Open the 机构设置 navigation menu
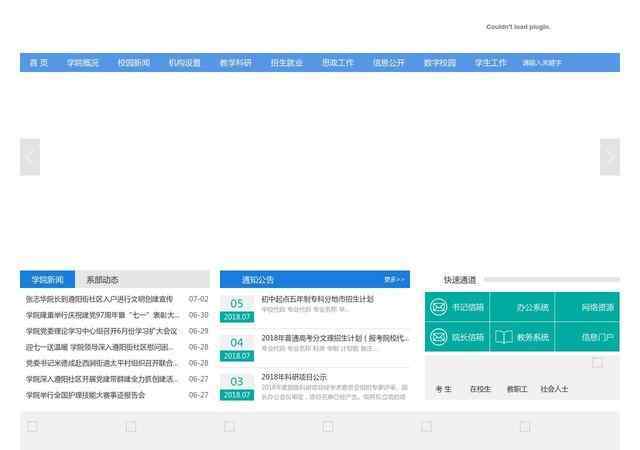The image size is (640, 450). tap(185, 63)
